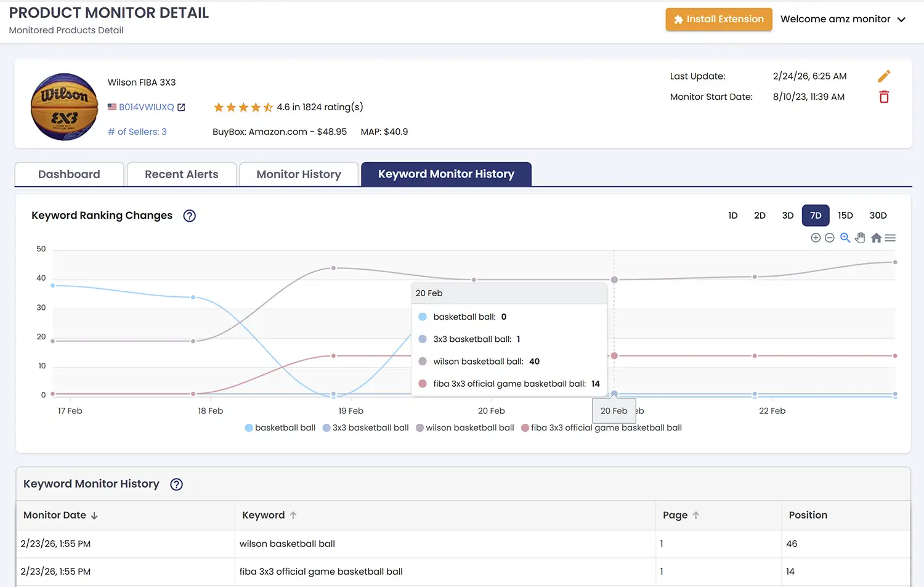Activate the chart panning hand tool
Image resolution: width=924 pixels, height=587 pixels.
point(860,238)
